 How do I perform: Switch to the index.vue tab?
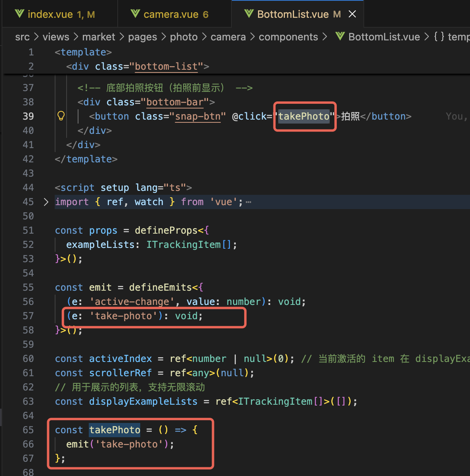[x=60, y=14]
